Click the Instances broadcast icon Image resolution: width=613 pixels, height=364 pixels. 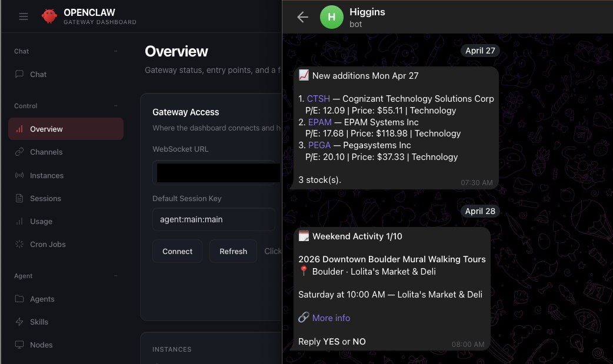[19, 176]
